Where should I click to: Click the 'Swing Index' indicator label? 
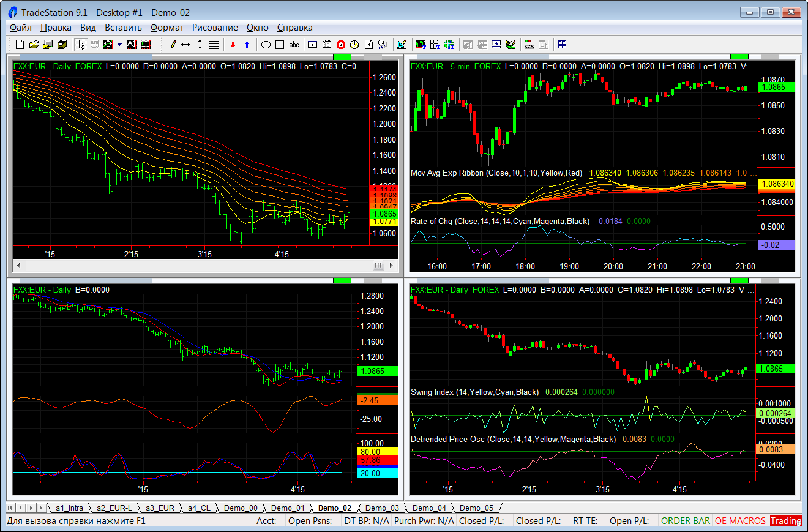475,392
